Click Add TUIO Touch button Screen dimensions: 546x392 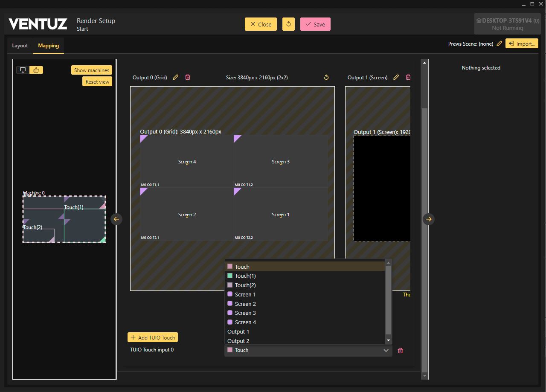coord(153,337)
